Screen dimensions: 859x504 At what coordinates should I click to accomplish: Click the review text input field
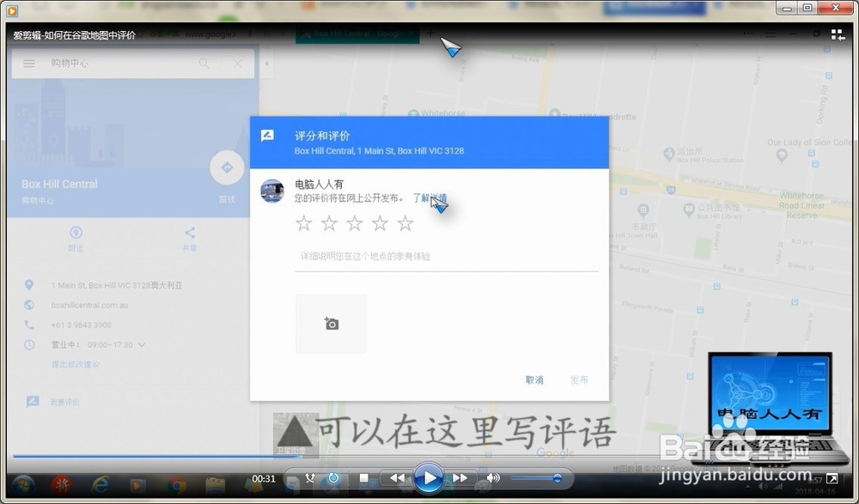(x=447, y=257)
